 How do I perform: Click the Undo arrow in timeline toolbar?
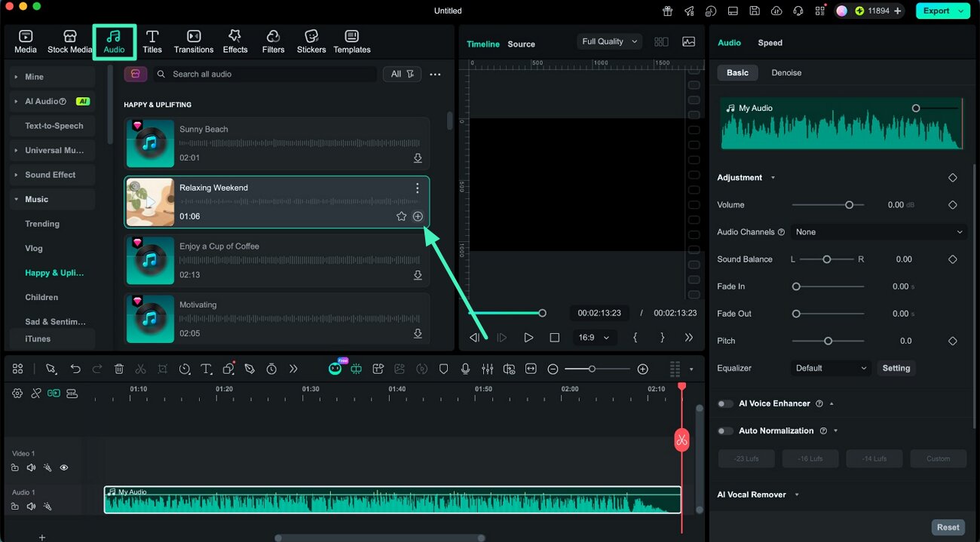[75, 369]
